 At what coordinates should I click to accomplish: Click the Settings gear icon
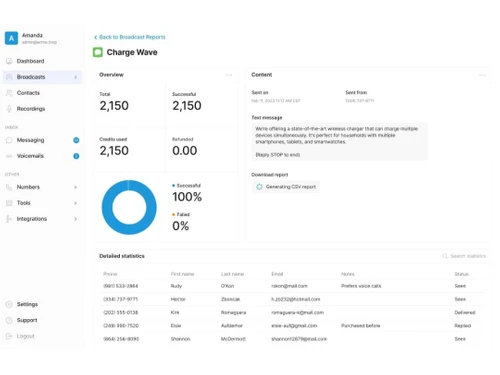(9, 304)
